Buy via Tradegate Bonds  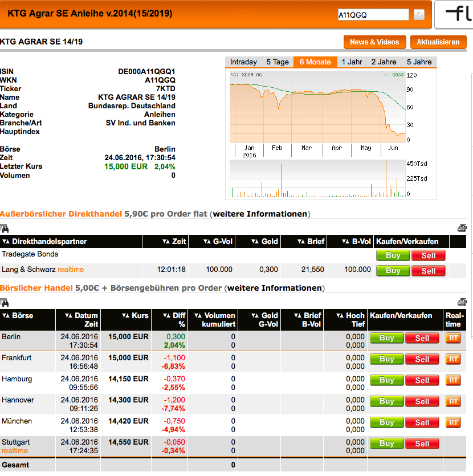click(393, 255)
